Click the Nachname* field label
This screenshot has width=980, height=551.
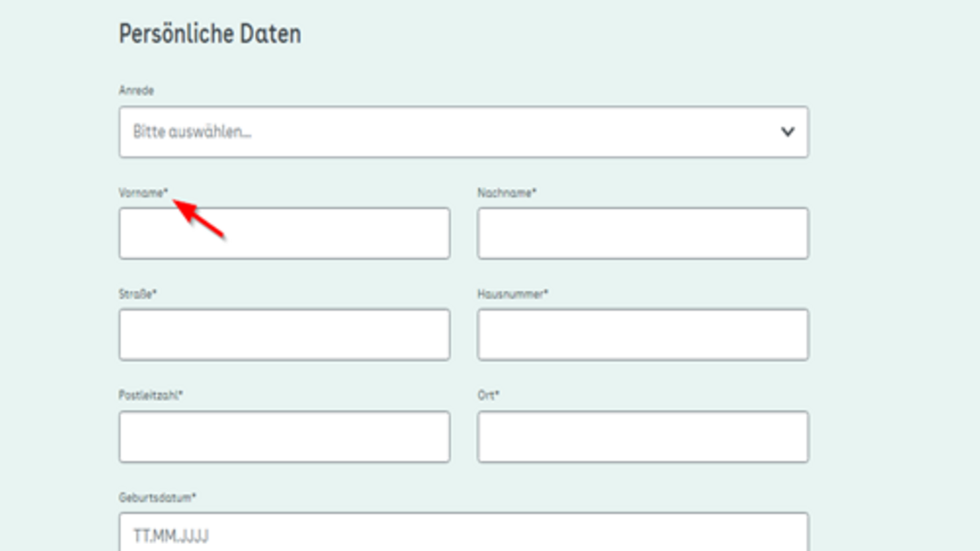pos(507,193)
